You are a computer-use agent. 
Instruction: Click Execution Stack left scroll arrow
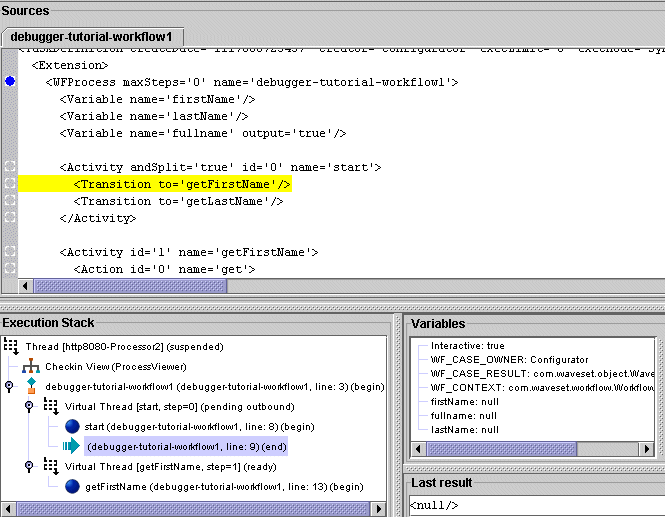click(x=8, y=509)
